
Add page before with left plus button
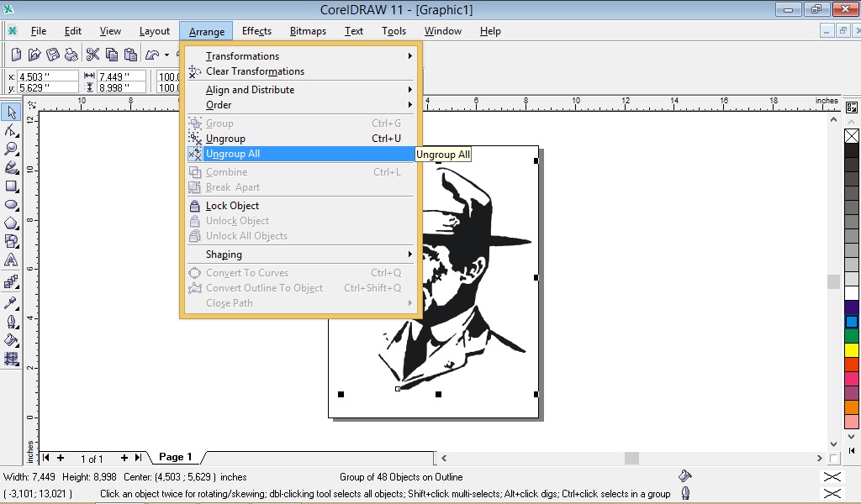point(61,458)
